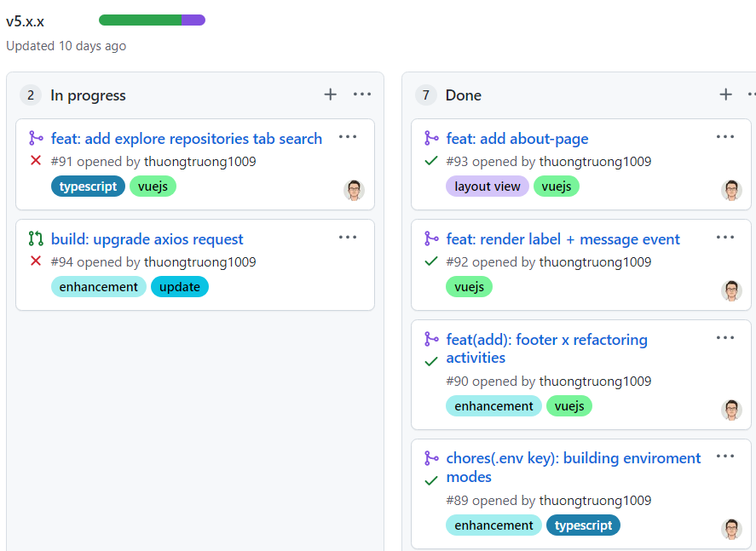Viewport: 756px width, 551px height.
Task: Open options menu for upgrade axios card
Action: pos(348,238)
